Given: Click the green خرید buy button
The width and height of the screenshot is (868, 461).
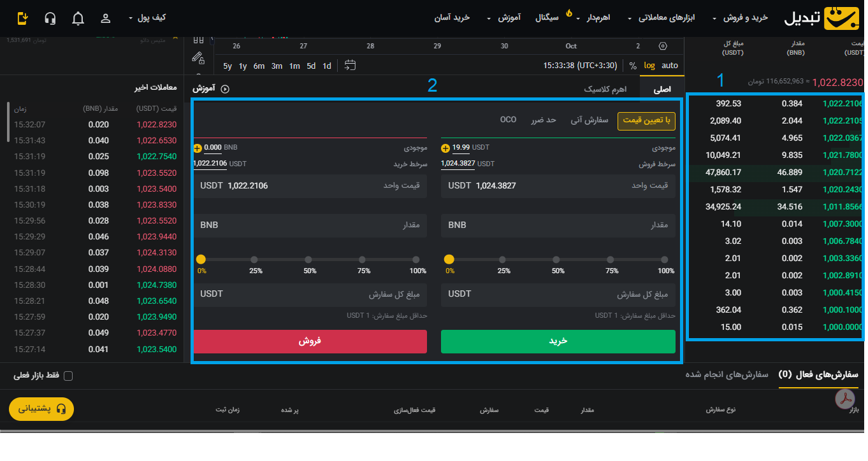Looking at the screenshot, I should click(x=558, y=342).
